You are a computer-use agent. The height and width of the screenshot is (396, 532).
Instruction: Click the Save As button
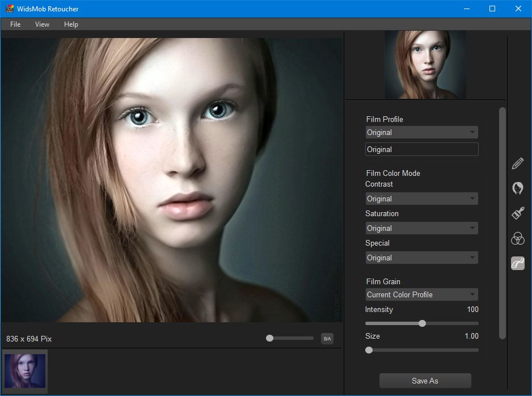click(x=425, y=381)
